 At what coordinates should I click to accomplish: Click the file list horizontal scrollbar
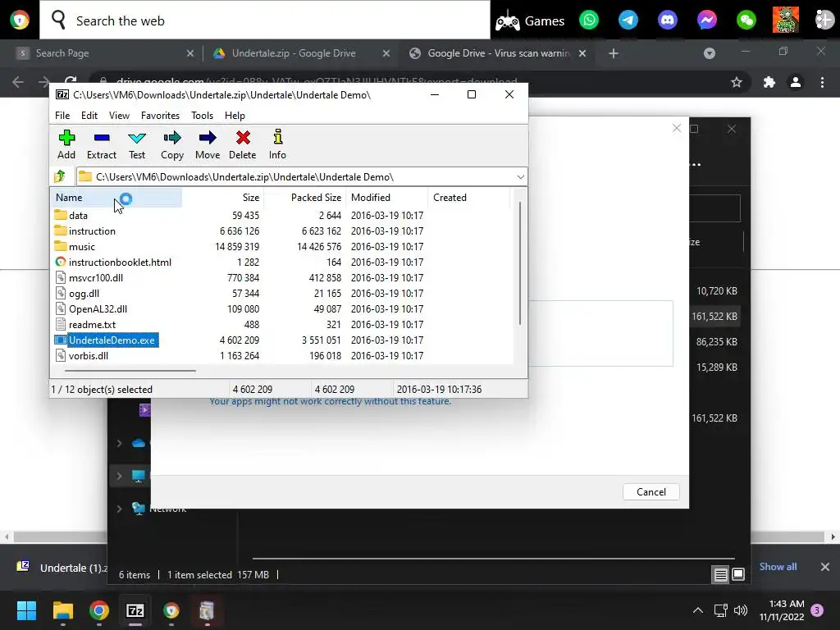click(x=130, y=370)
